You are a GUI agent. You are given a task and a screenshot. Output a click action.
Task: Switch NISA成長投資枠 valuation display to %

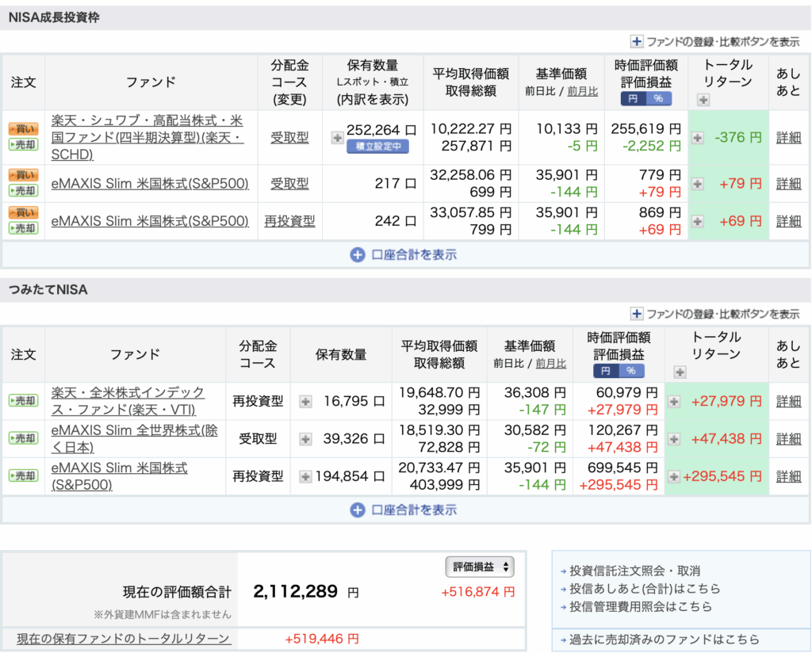point(657,99)
